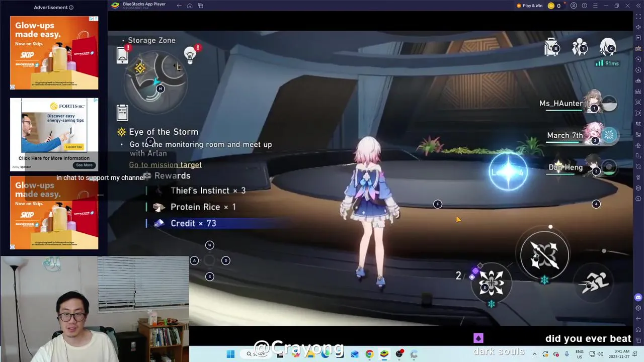Open the team setup icon
This screenshot has width=644, height=362.
tap(580, 47)
